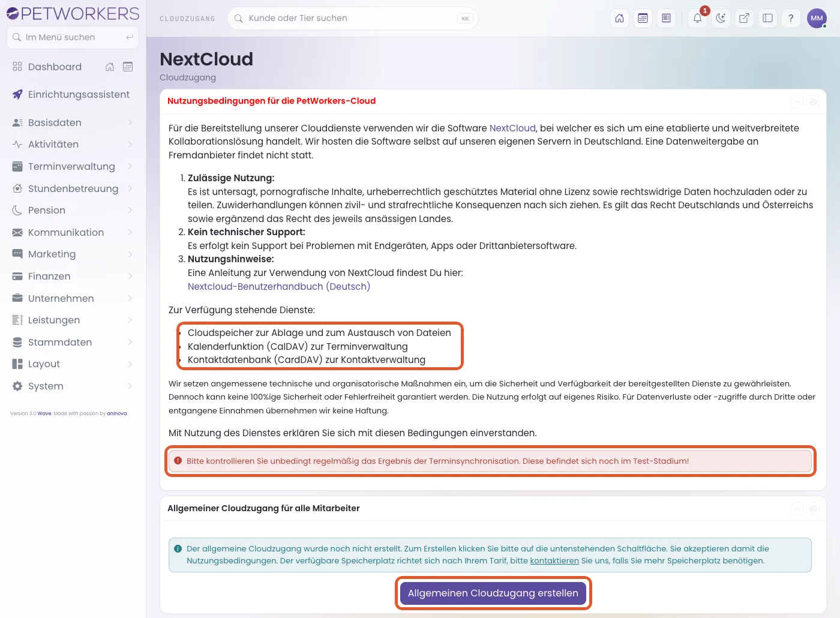Click the warning icon in the red alert

tap(178, 461)
